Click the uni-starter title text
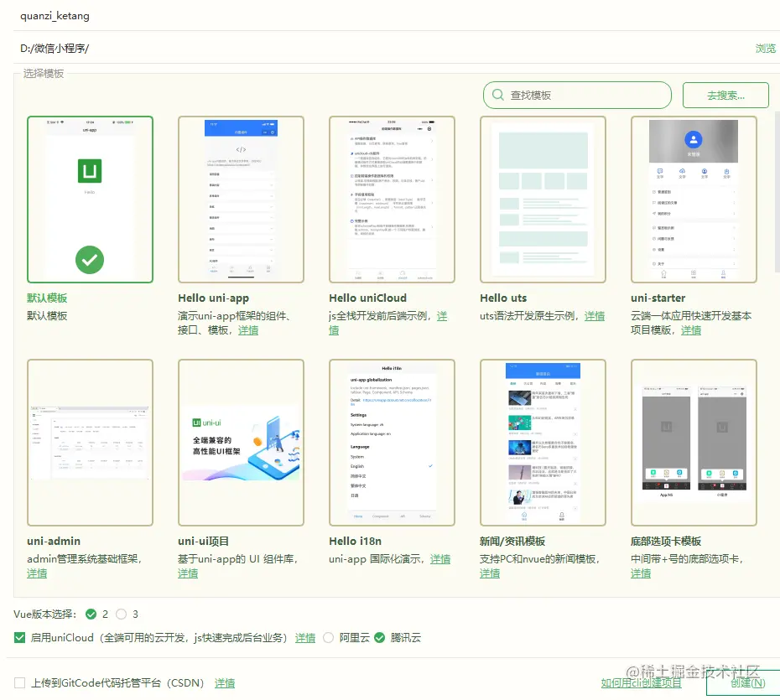Screen dimensions: 780x700 (658, 298)
